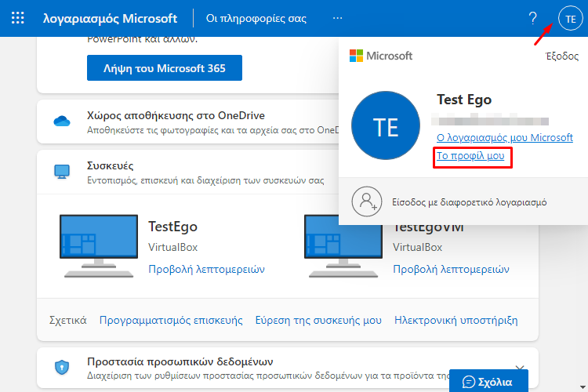
Task: Go to λογαριασμός Microsoft home
Action: point(110,18)
